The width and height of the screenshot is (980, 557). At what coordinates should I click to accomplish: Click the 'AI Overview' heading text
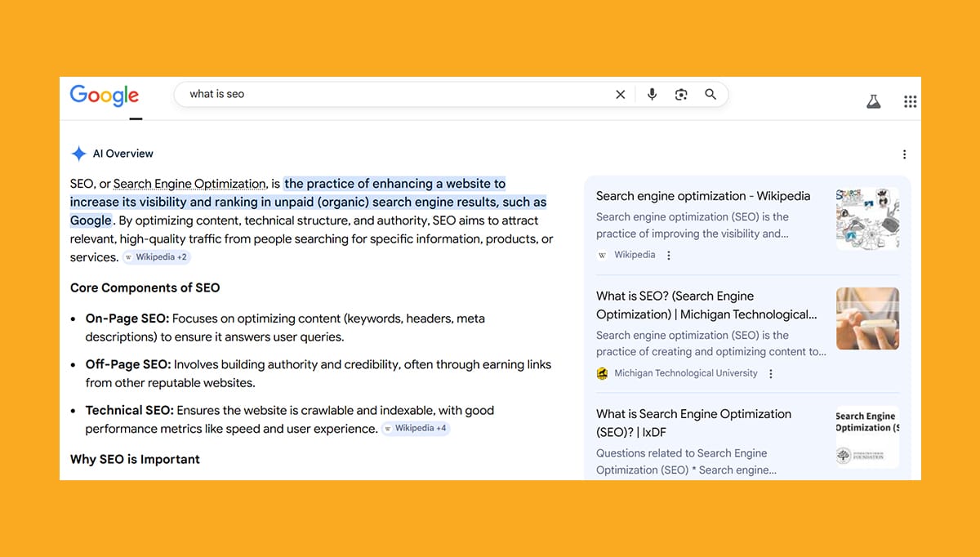click(123, 154)
